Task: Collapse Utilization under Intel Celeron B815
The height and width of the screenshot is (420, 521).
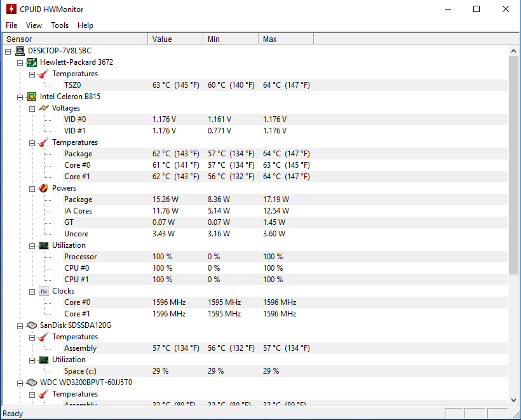Action: [x=32, y=247]
